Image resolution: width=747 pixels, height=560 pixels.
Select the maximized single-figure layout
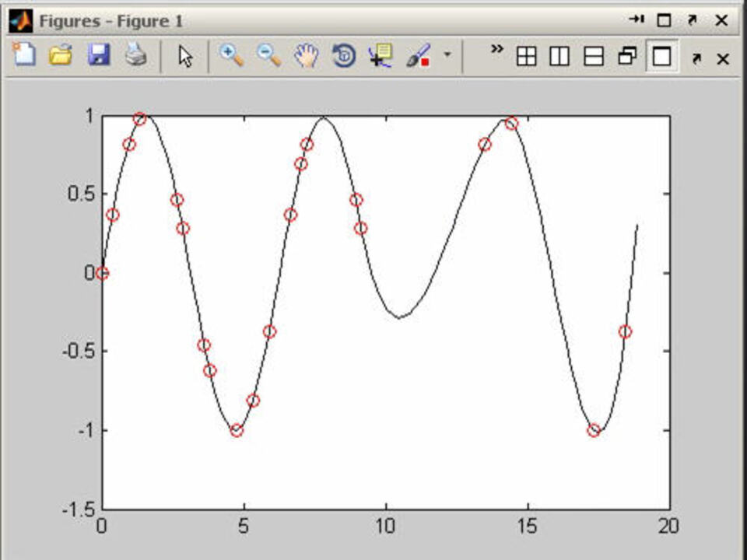(x=661, y=57)
